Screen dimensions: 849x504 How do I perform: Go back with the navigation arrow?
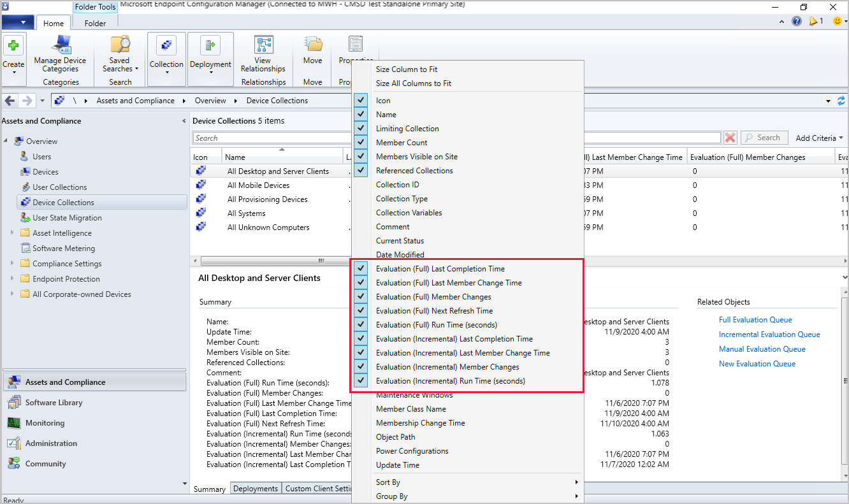pos(10,101)
